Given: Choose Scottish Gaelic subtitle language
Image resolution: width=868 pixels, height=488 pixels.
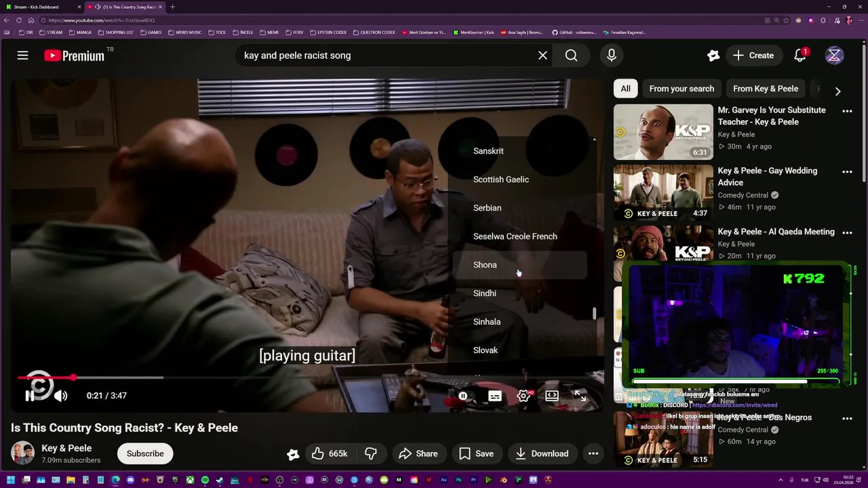Looking at the screenshot, I should 520,180.
